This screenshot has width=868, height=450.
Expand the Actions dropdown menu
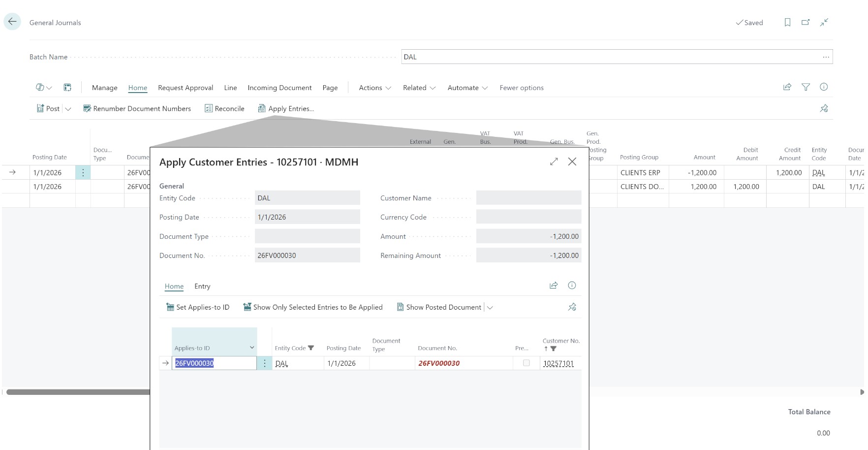click(x=375, y=88)
